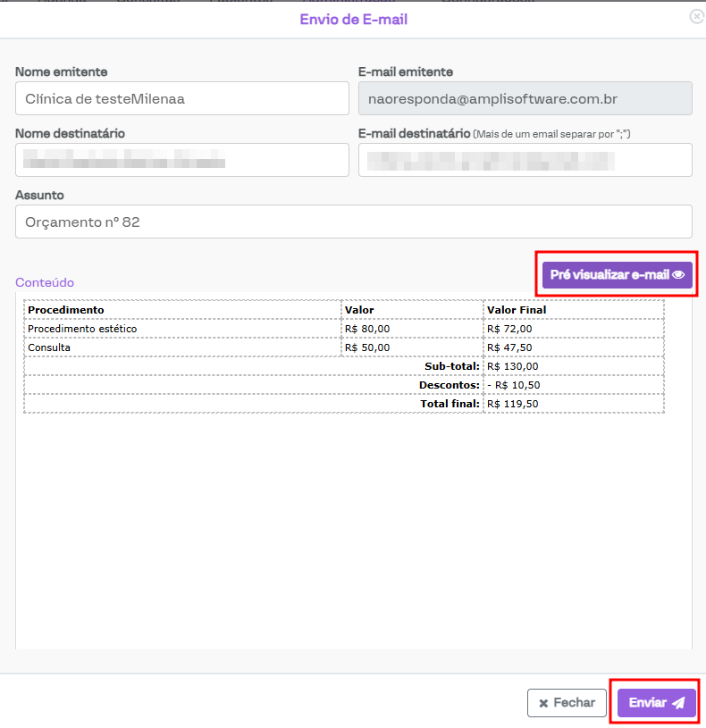Click the R$ 80,00 value cell

(x=412, y=329)
